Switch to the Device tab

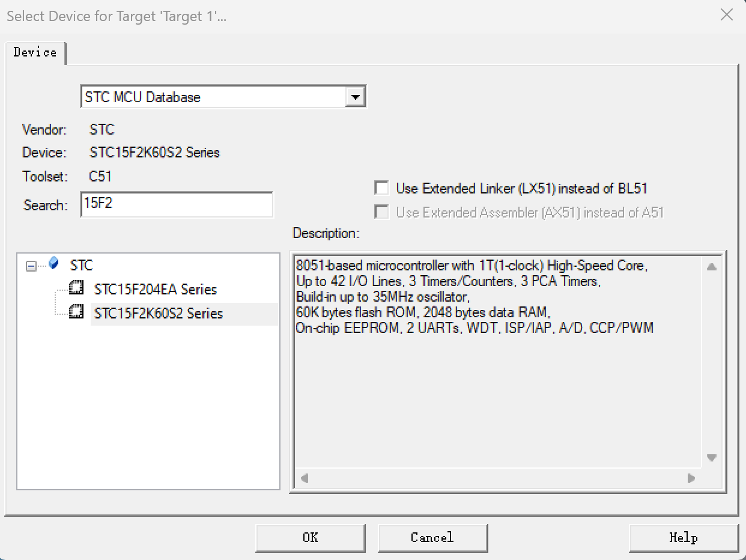[35, 52]
